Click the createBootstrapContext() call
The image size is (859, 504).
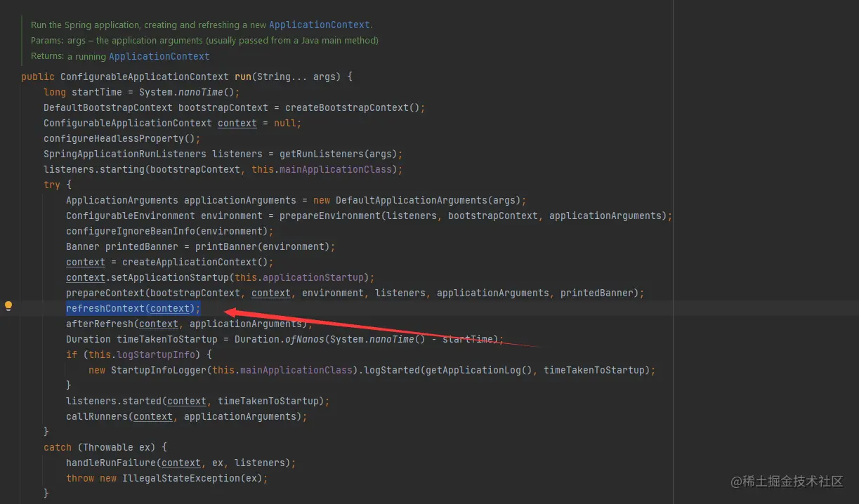click(353, 107)
